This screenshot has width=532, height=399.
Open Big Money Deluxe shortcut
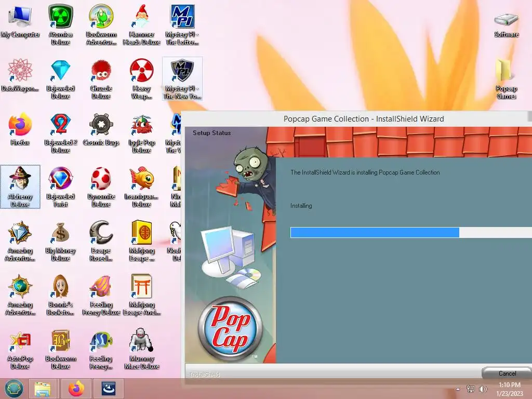point(60,241)
